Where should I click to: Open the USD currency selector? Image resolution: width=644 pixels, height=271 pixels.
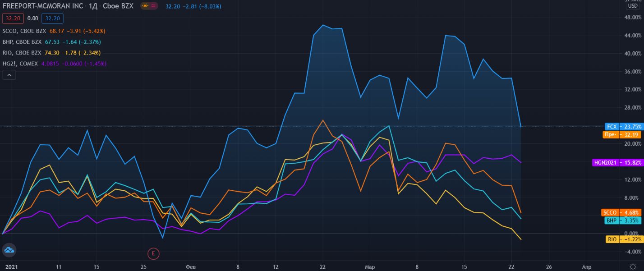(633, 5)
